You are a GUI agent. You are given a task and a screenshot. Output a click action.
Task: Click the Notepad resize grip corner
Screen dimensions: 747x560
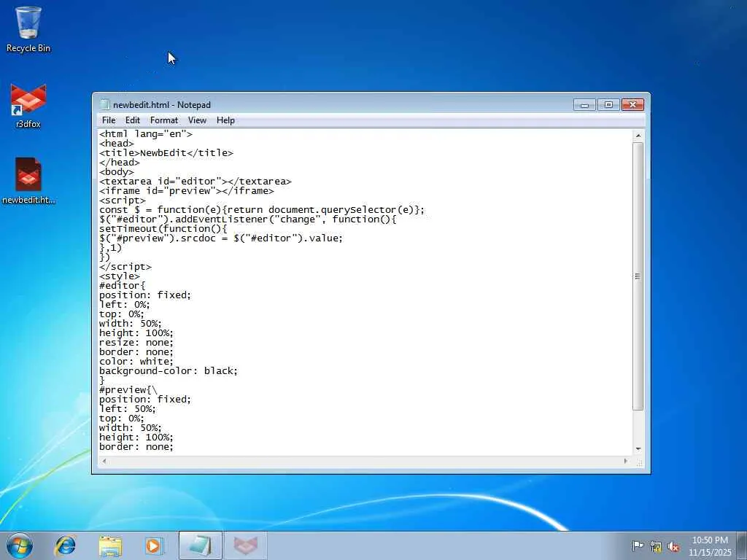pyautogui.click(x=639, y=462)
